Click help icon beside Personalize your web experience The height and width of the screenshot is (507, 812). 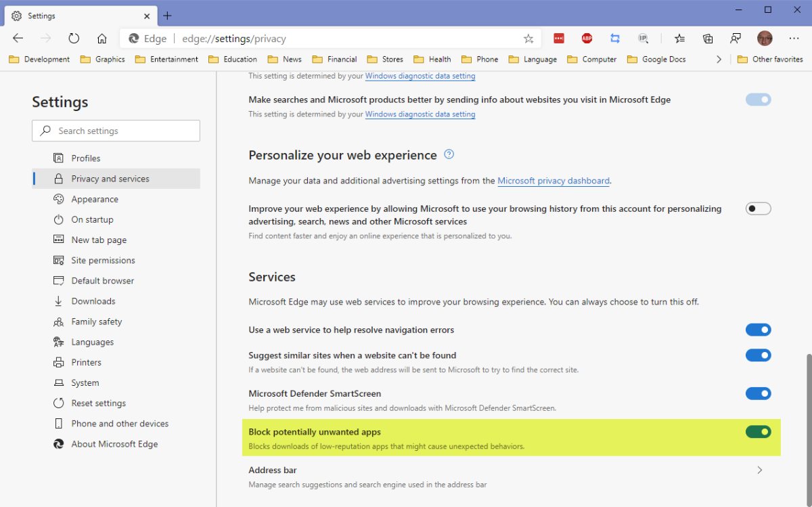pyautogui.click(x=449, y=154)
